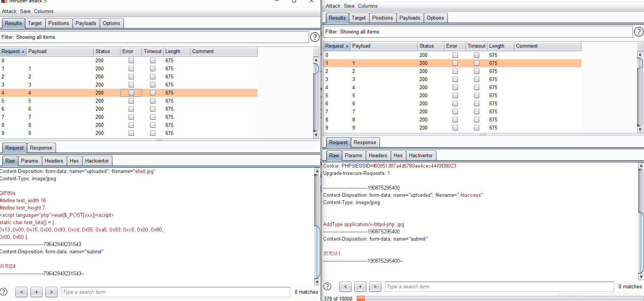Toggle Error checkbox for request 6 right window
Image resolution: width=644 pixels, height=301 pixels.
455,103
